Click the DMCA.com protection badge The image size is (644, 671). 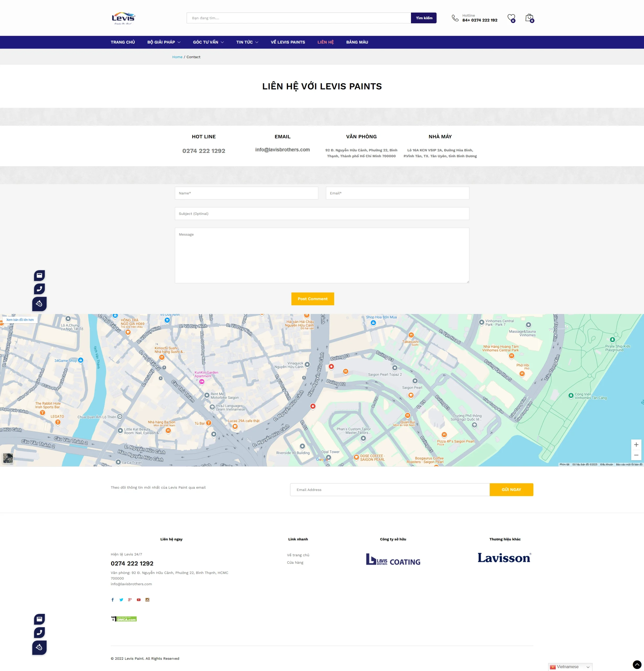click(124, 619)
